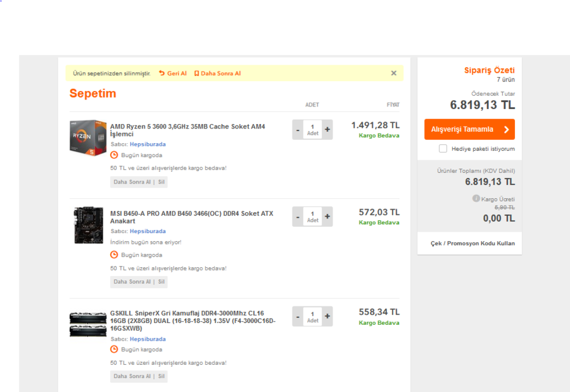
Task: Click the Sepetim heading
Action: [x=92, y=94]
